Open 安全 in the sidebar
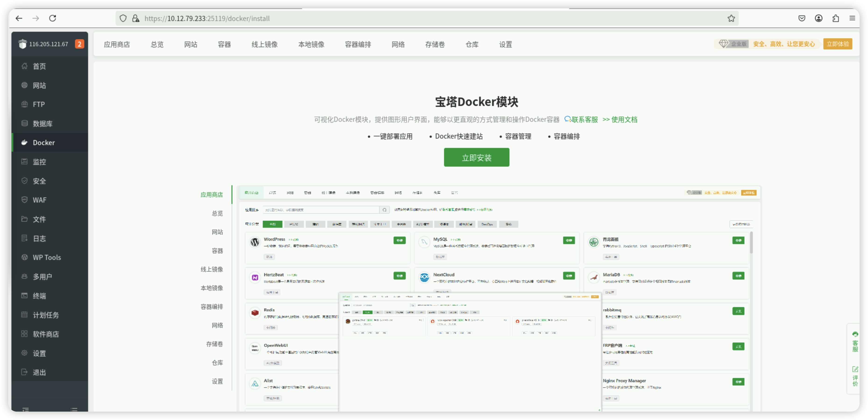 [x=50, y=181]
